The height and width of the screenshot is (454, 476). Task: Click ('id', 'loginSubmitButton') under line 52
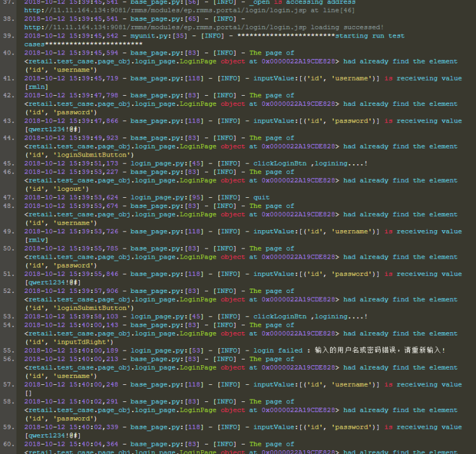pos(79,308)
